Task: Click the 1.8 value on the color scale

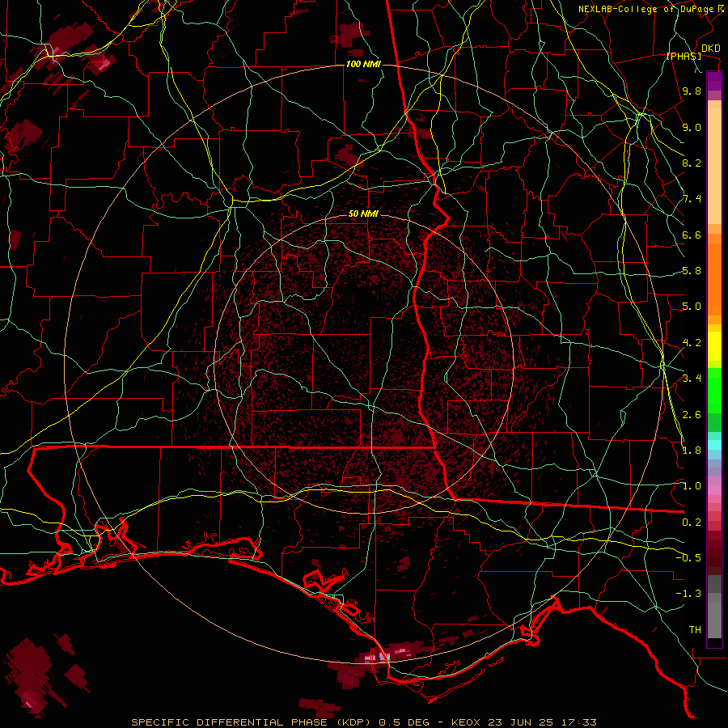Action: (692, 451)
